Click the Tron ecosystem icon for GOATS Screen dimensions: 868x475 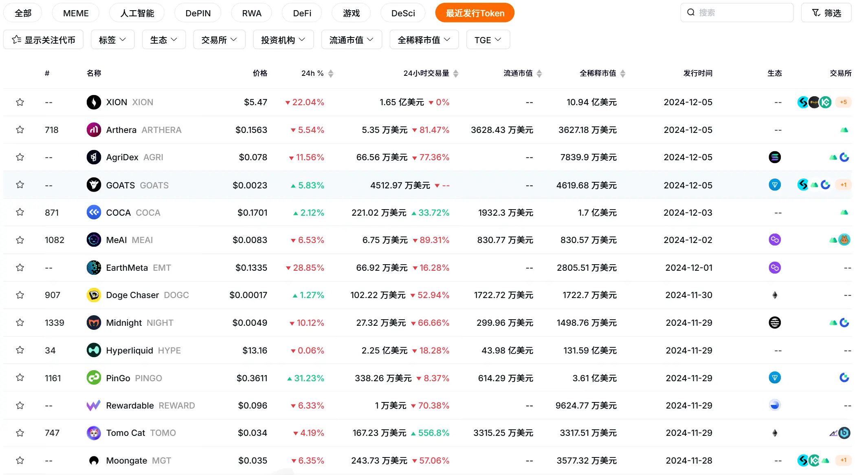point(774,185)
